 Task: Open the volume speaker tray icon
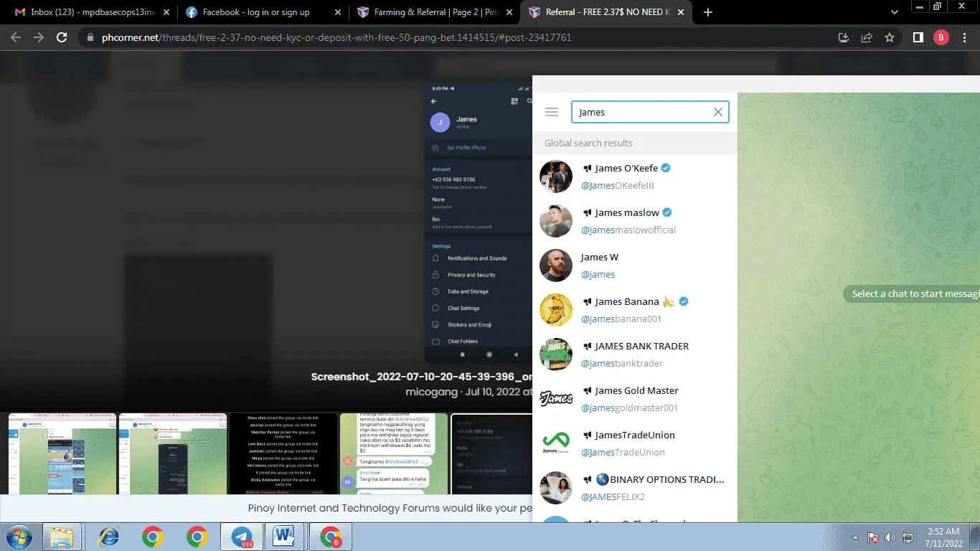tap(890, 537)
